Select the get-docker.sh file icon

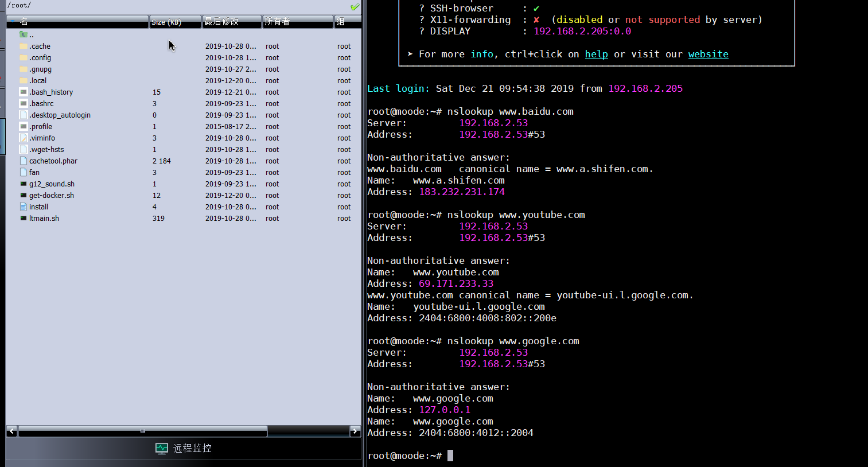pos(22,195)
